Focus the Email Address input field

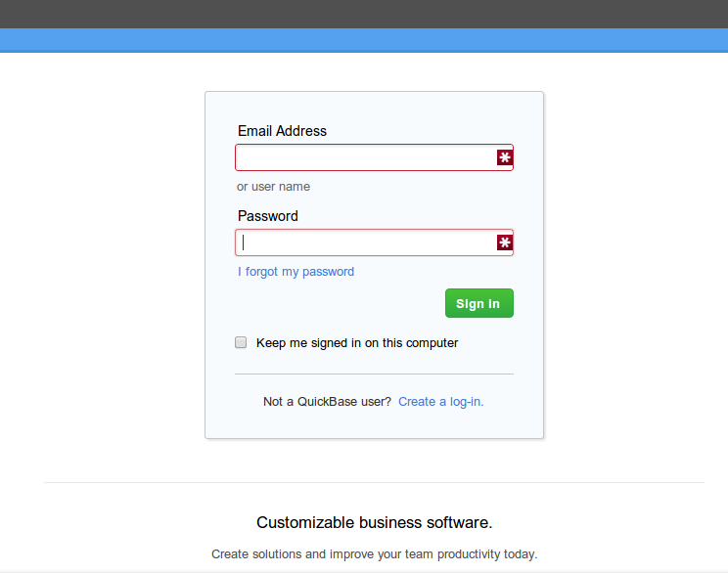click(x=364, y=157)
